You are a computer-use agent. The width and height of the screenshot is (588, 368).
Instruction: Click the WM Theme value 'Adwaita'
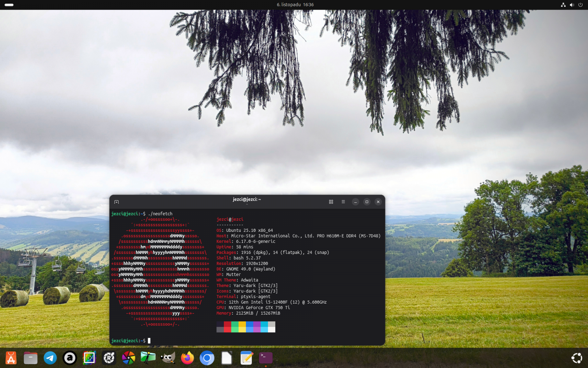pos(250,280)
